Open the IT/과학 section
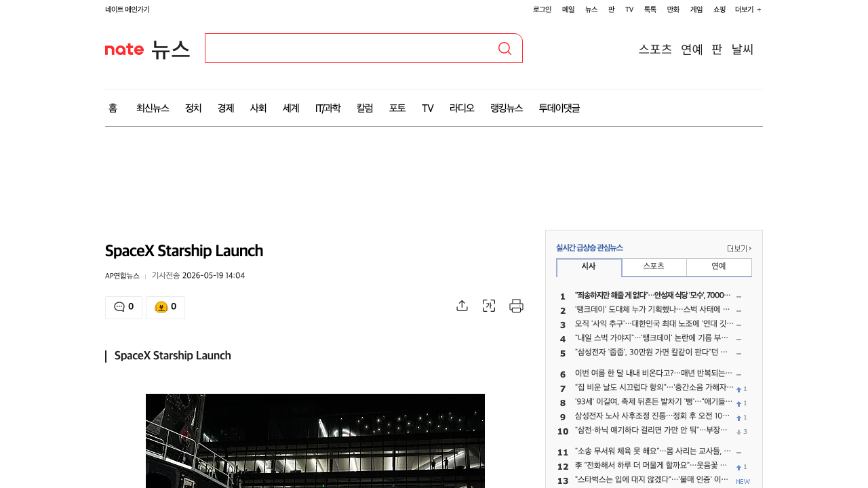 328,108
